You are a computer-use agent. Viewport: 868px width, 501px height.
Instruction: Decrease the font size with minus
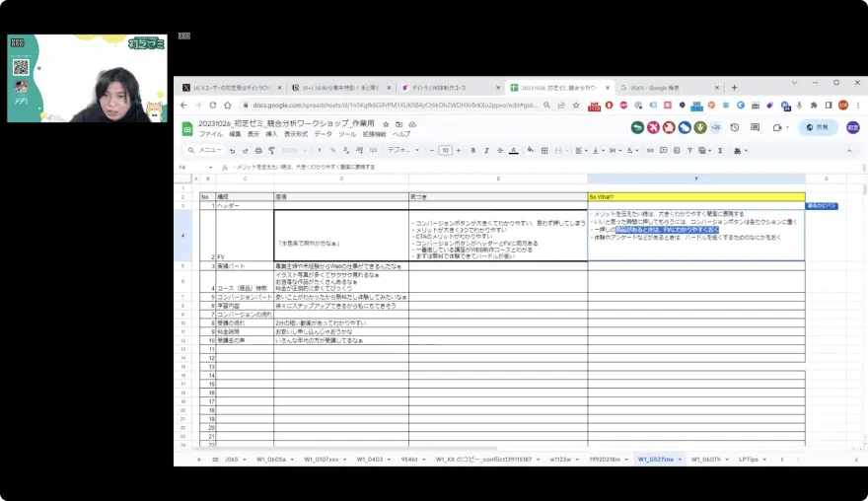(x=432, y=151)
